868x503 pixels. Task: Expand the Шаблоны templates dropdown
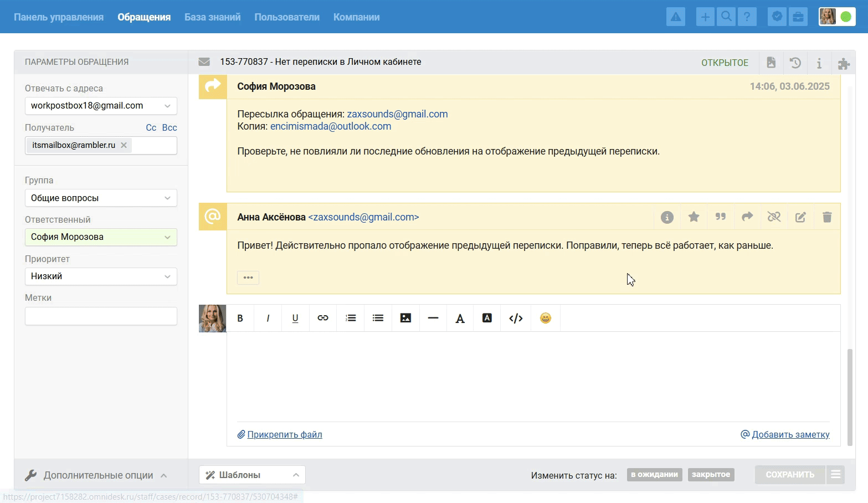click(252, 475)
